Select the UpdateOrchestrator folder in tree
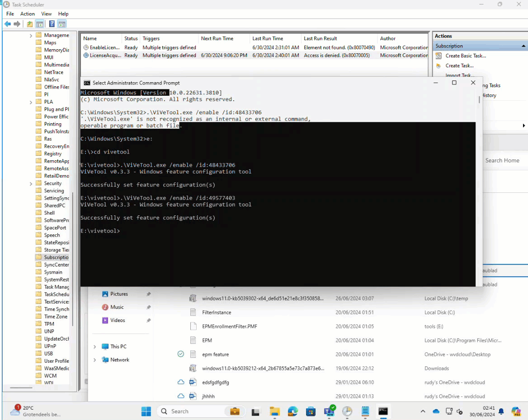The image size is (528, 420). tap(52, 339)
